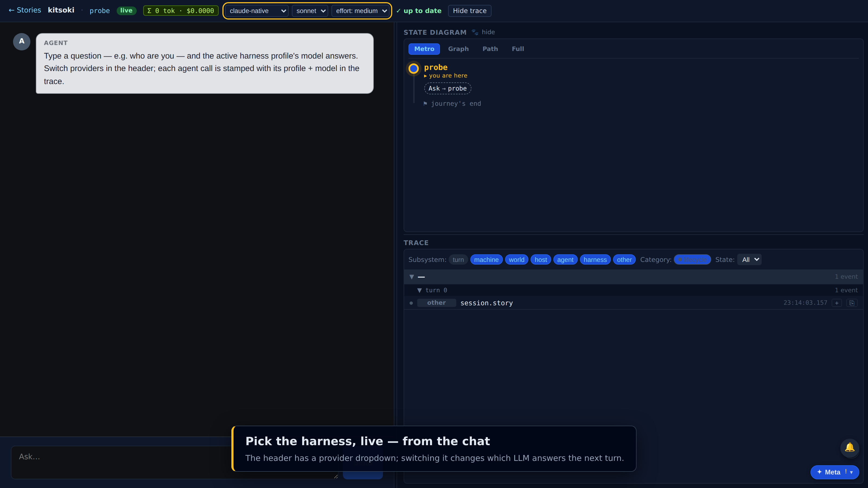Click the bullet dot on session.story row
This screenshot has width=868, height=488.
coord(411,303)
